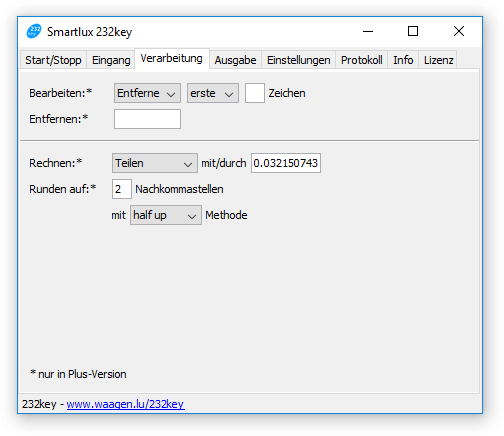
Task: Expand the half up rounding method dropdown
Action: point(166,215)
